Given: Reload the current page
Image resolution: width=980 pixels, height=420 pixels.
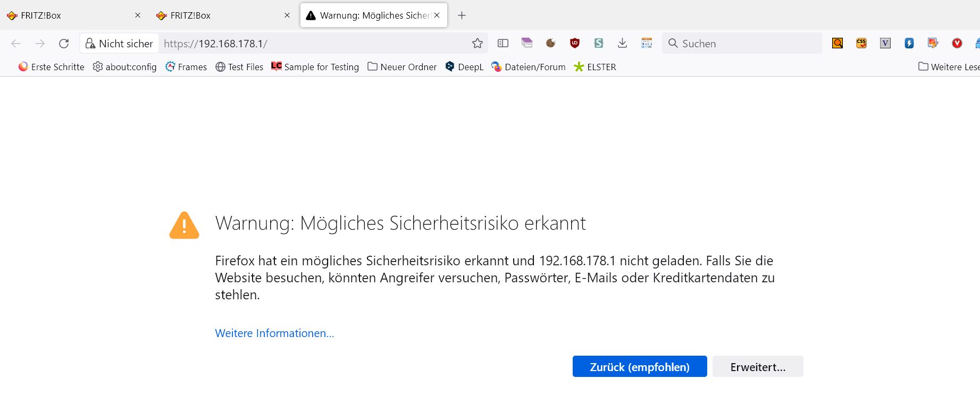Looking at the screenshot, I should pyautogui.click(x=64, y=44).
